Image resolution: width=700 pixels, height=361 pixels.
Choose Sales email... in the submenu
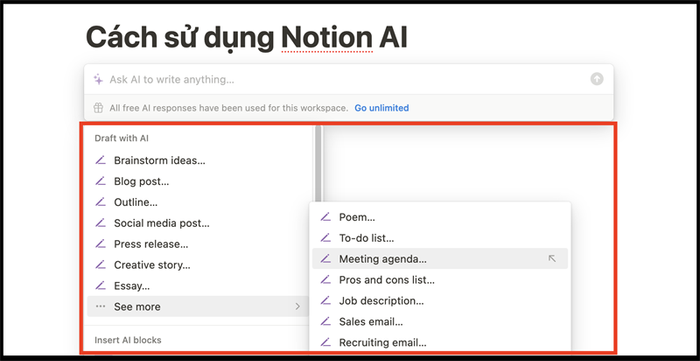[440, 321]
